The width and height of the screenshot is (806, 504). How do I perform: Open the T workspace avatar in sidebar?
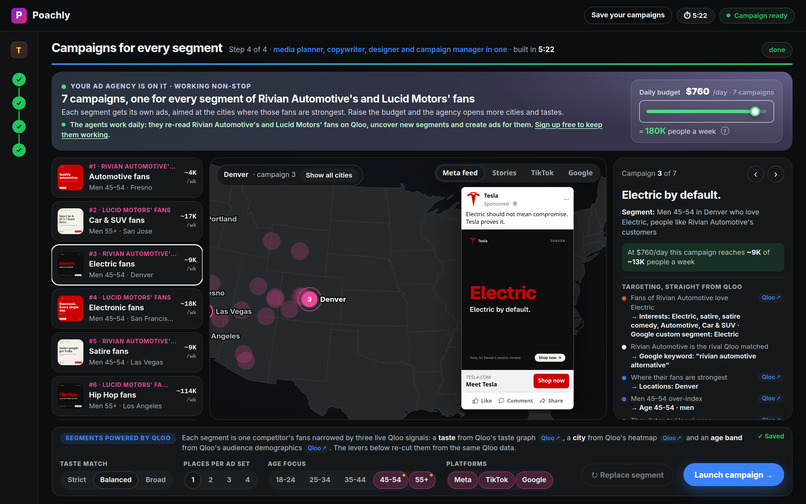(19, 50)
